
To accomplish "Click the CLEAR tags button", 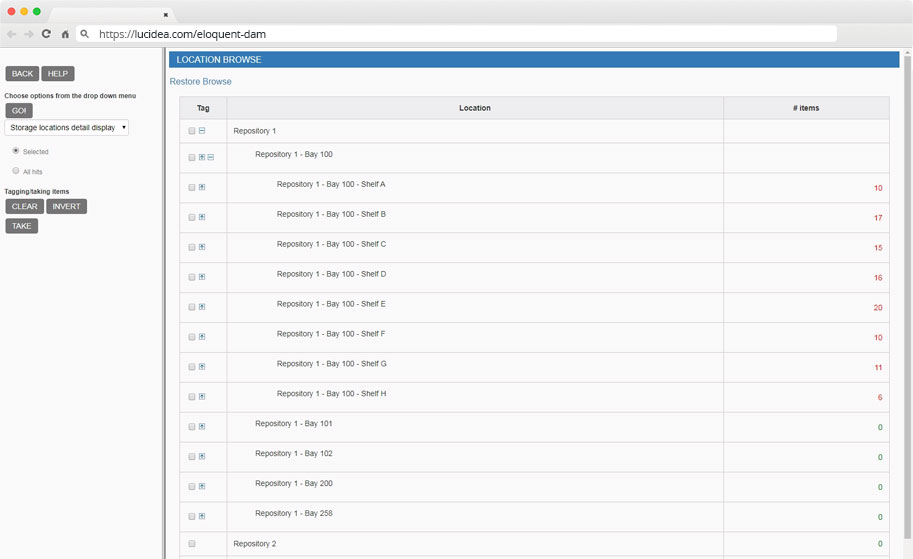I will pyautogui.click(x=24, y=206).
